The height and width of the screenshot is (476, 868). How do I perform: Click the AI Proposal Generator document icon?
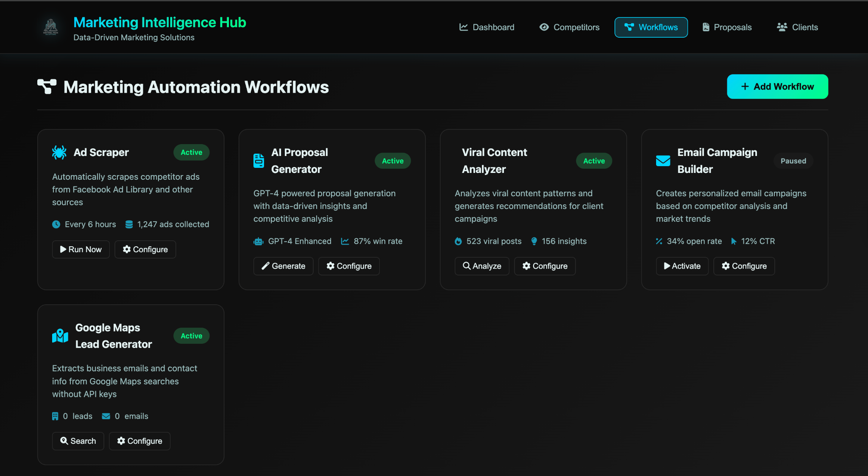[x=259, y=161]
